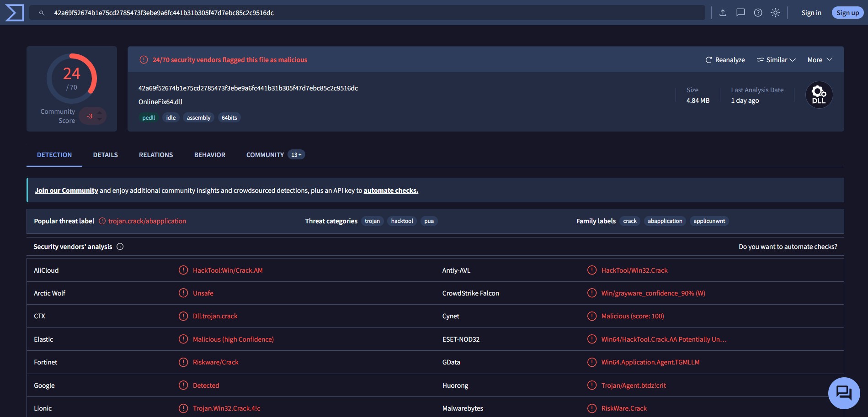Click alert icon for Antiy-AVL detection

click(x=592, y=270)
